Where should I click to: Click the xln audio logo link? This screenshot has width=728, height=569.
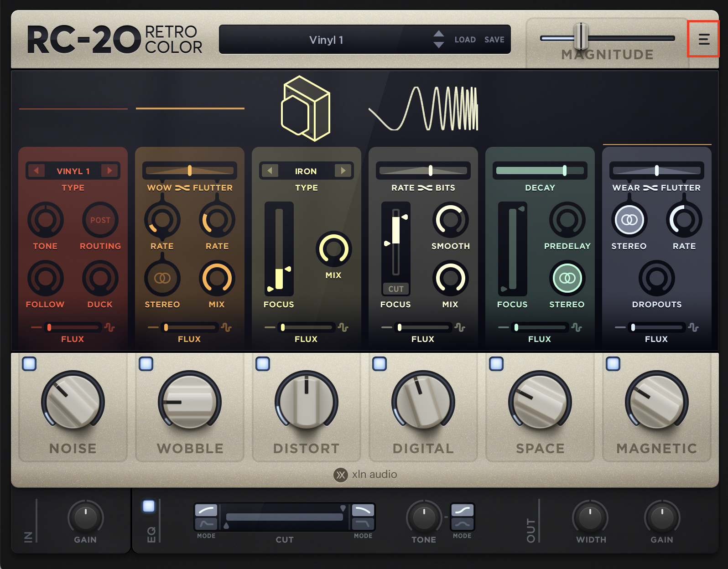(365, 475)
